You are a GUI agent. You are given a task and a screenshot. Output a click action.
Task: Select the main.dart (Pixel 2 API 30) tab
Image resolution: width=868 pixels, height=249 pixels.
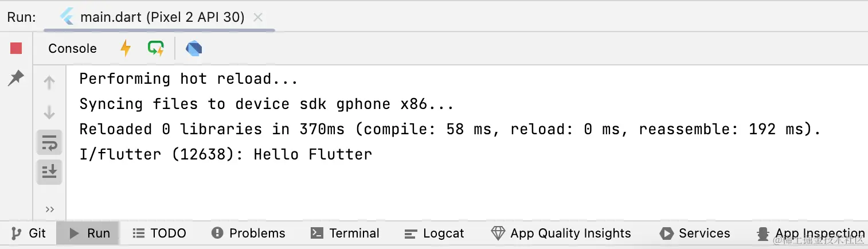point(153,17)
